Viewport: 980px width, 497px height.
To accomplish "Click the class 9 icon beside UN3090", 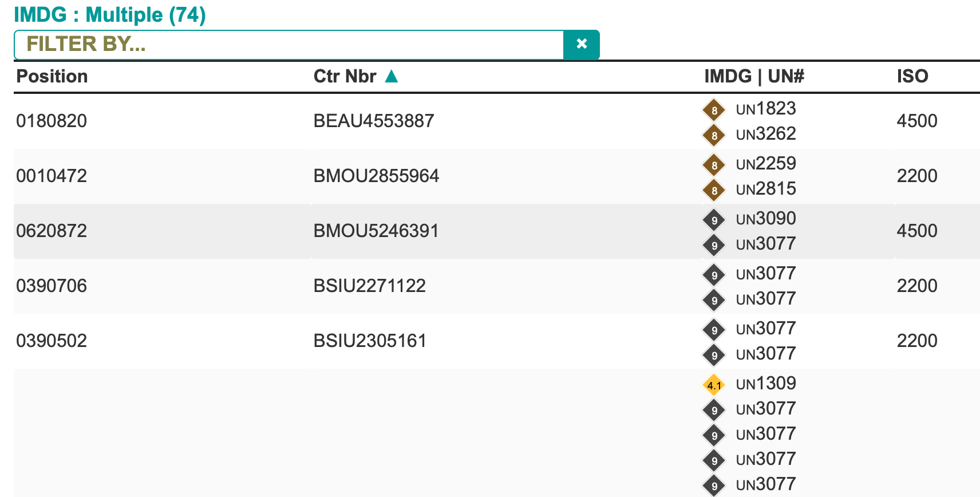I will click(714, 220).
